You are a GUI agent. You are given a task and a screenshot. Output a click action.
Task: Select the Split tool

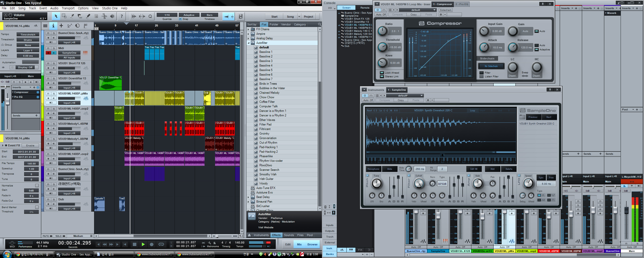click(x=72, y=16)
